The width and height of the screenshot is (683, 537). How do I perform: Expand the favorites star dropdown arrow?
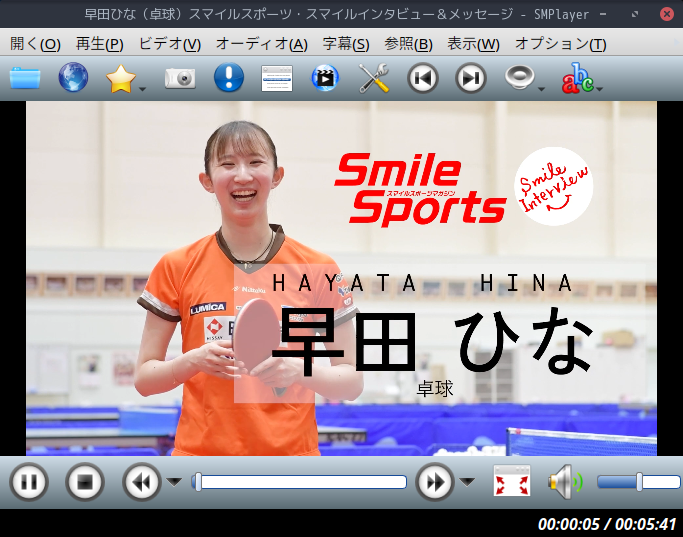point(143,88)
